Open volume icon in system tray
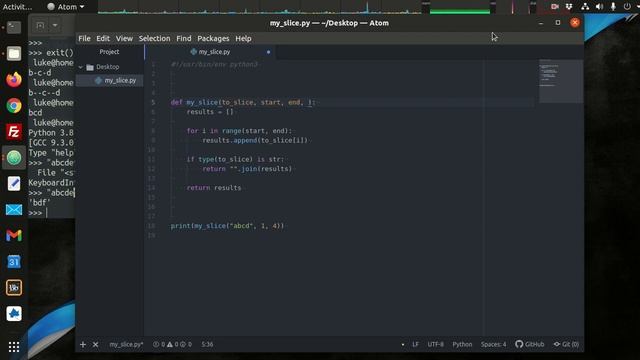This screenshot has height=360, width=640. 599,7
